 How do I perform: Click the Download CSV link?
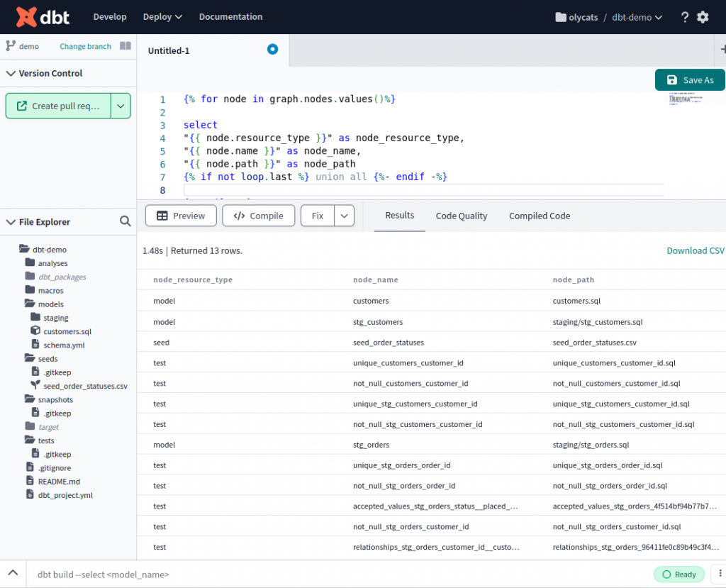coord(695,250)
